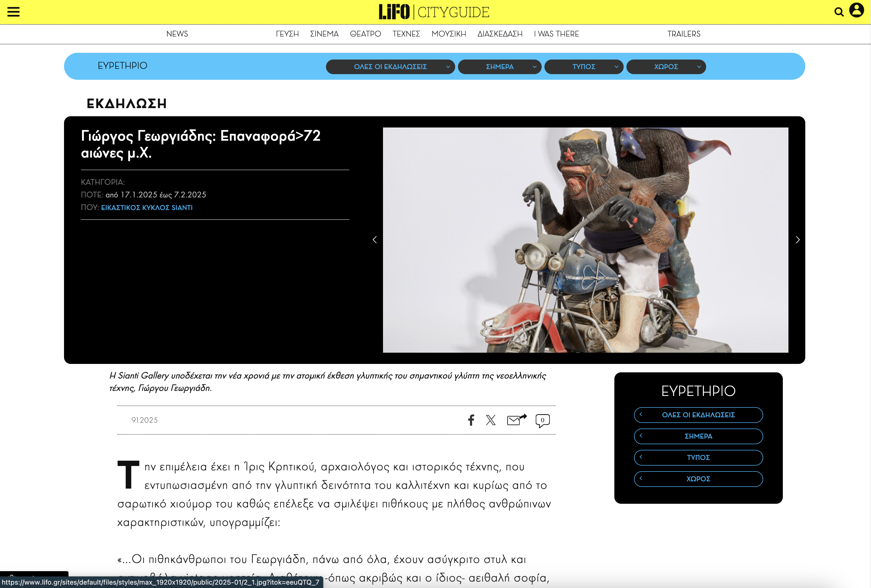Share article on Facebook
This screenshot has width=871, height=588.
(471, 420)
